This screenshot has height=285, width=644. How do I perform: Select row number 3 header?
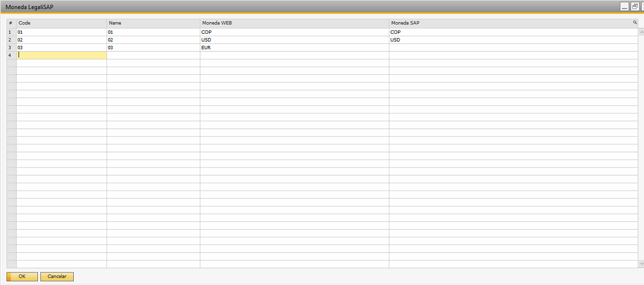(11, 47)
